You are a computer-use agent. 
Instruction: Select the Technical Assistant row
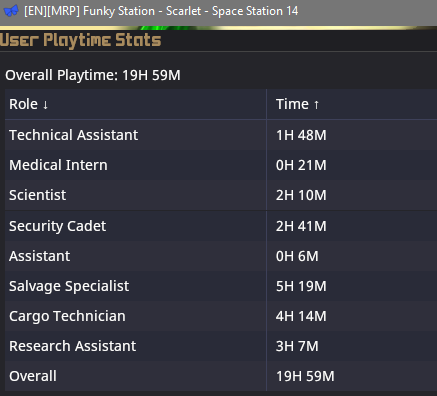pos(221,135)
